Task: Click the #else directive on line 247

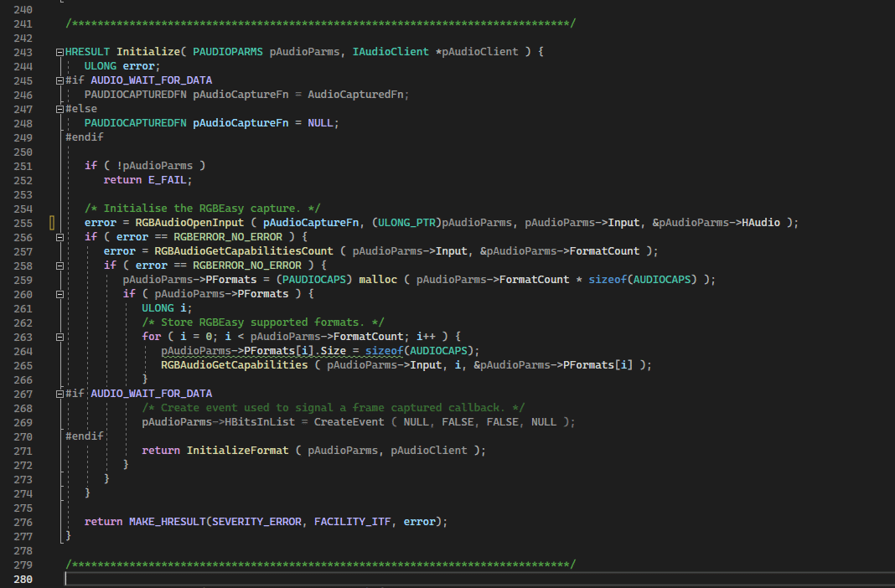Action: (x=81, y=109)
